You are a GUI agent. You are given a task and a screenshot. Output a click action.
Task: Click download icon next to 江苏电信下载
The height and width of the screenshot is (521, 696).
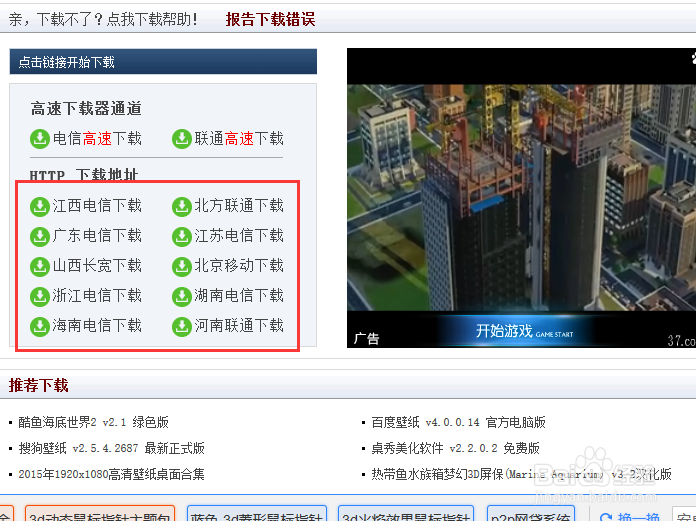click(182, 237)
